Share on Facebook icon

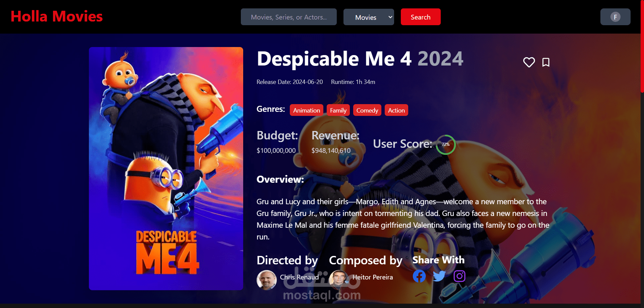point(419,276)
